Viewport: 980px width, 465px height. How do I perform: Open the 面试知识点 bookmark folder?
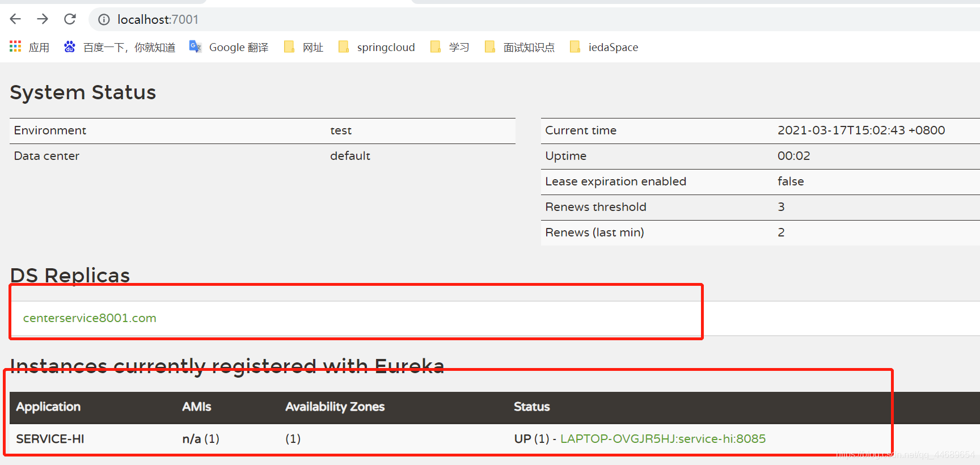click(x=520, y=47)
